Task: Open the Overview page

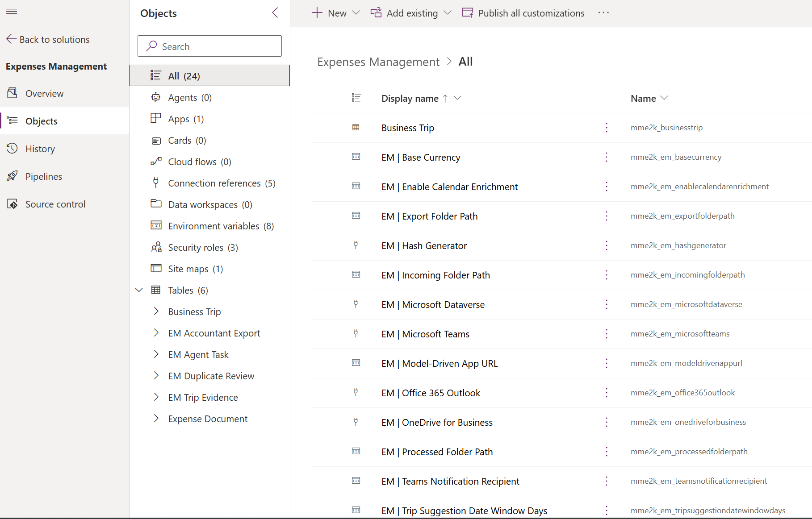Action: click(x=65, y=93)
